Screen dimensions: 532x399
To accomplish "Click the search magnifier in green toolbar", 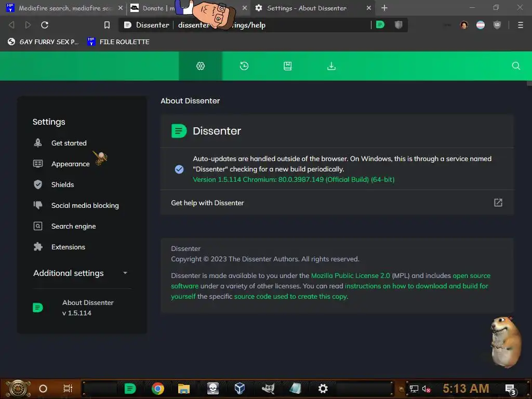I will 516,66.
